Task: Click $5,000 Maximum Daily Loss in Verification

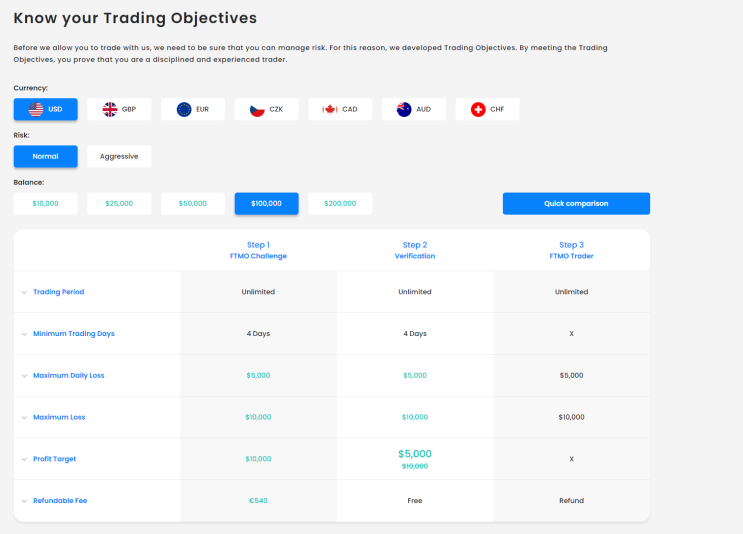Action: (x=415, y=375)
